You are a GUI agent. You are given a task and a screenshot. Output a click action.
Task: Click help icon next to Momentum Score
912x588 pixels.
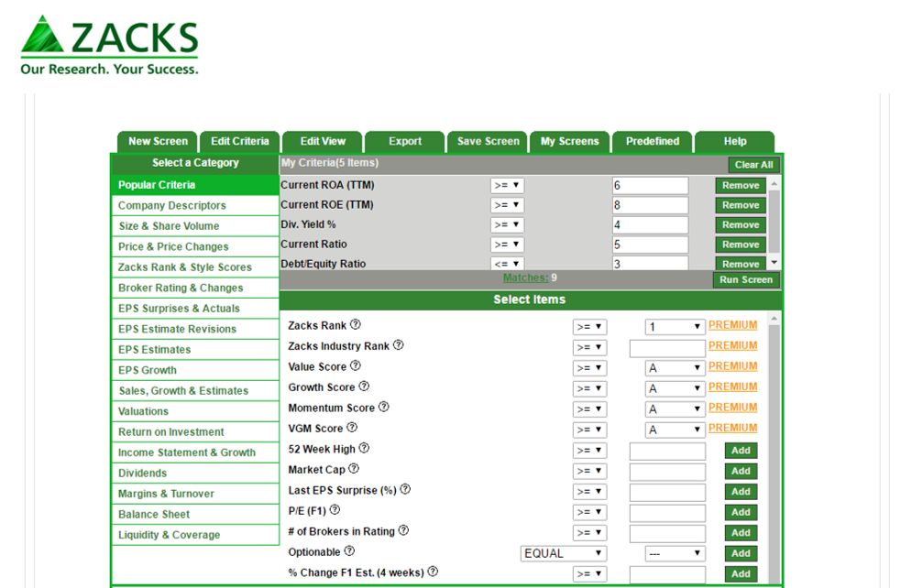point(384,407)
